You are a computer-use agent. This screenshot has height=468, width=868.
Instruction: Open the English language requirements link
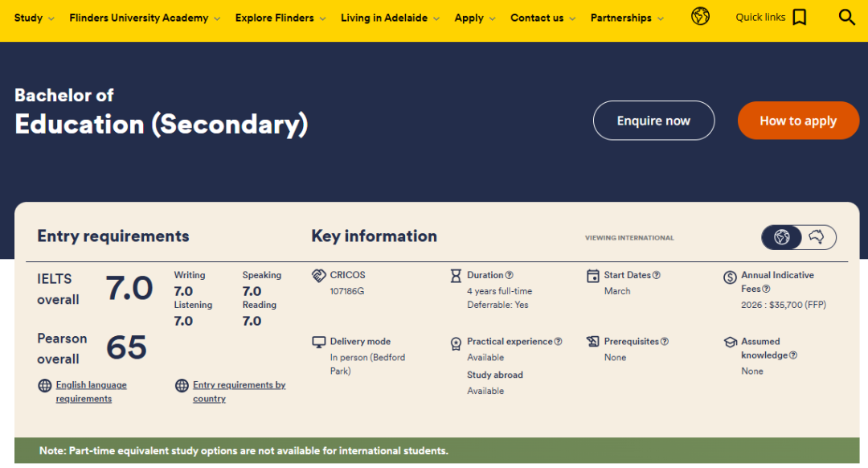point(92,392)
